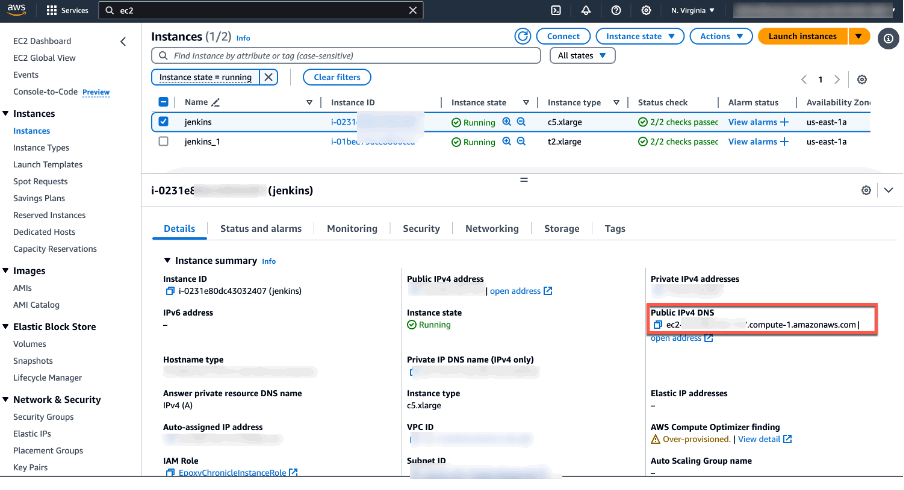904x490 pixels.
Task: Add alarm plus icon for jenkins row
Action: (784, 122)
